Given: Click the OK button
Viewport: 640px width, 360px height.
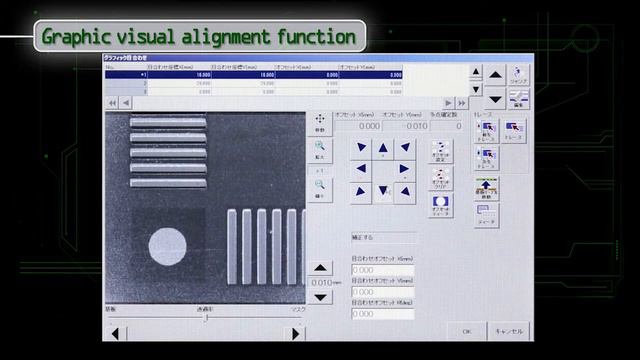Looking at the screenshot, I should coord(467,331).
